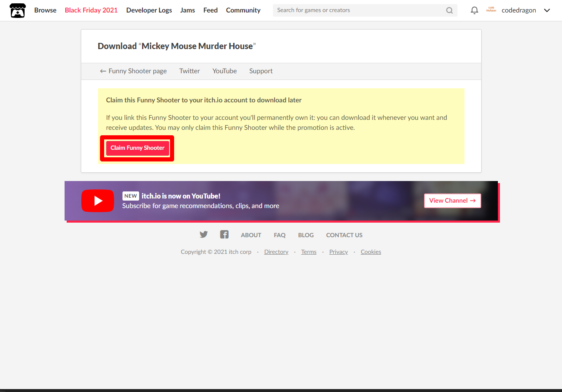Screen dimensions: 562x392
Task: Open the ABOUT footer link
Action: [x=251, y=235]
